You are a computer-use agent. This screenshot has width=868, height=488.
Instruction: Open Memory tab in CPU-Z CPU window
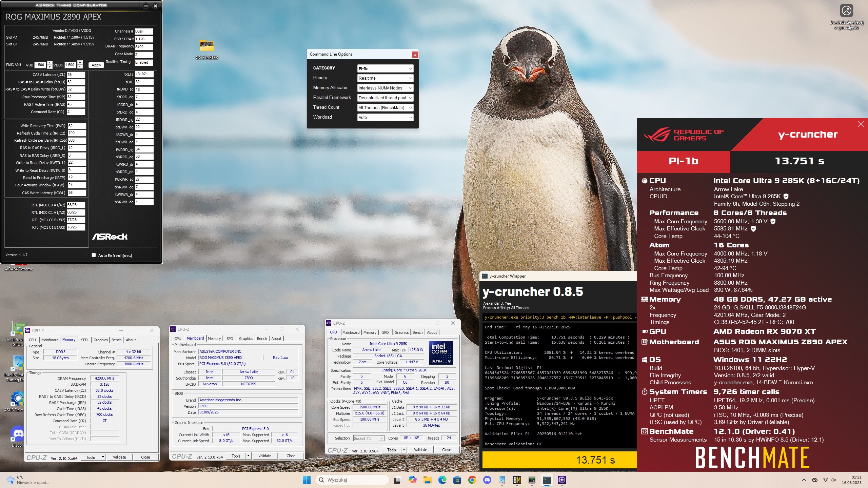[x=370, y=332]
